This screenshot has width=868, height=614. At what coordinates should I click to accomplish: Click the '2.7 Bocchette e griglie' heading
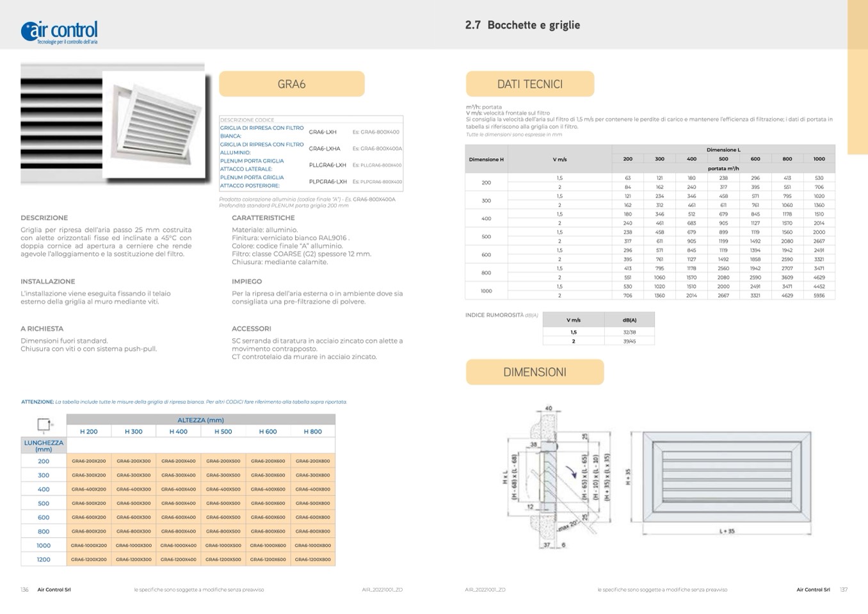pyautogui.click(x=522, y=25)
